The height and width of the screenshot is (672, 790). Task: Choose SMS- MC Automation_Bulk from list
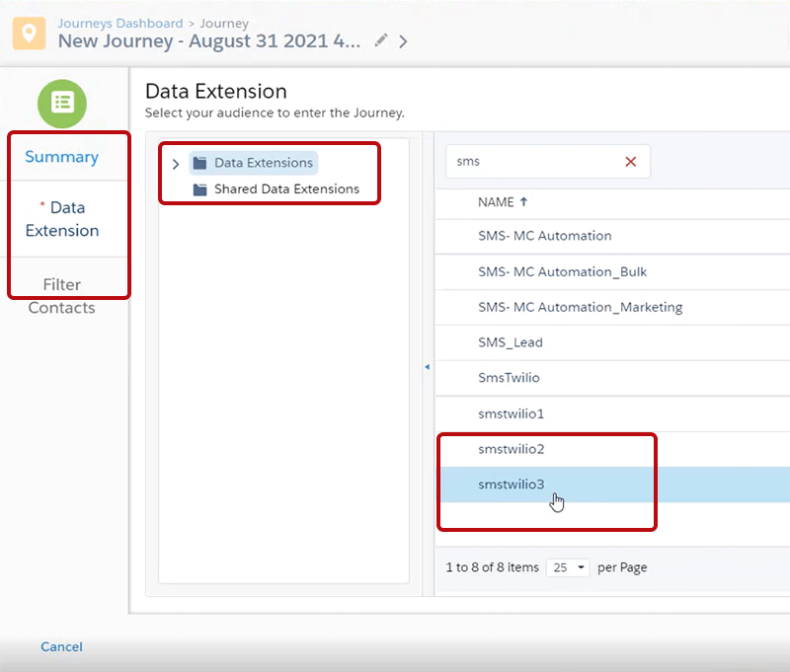562,271
